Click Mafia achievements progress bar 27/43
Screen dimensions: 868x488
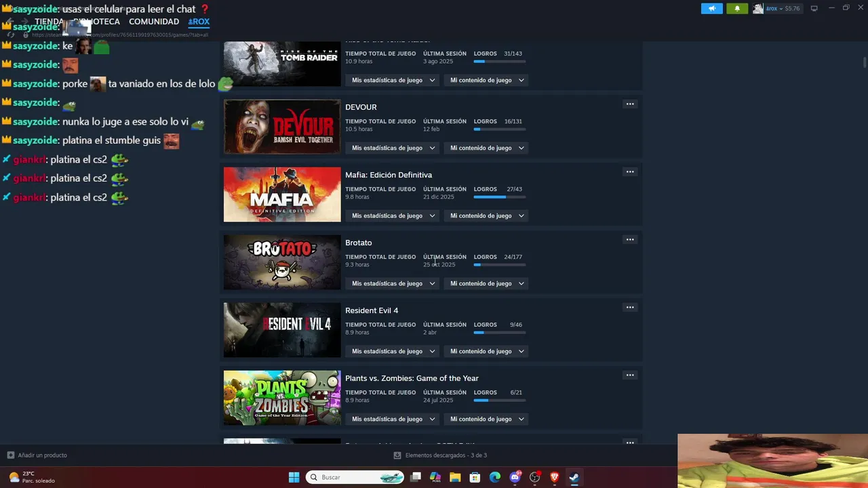coord(500,197)
